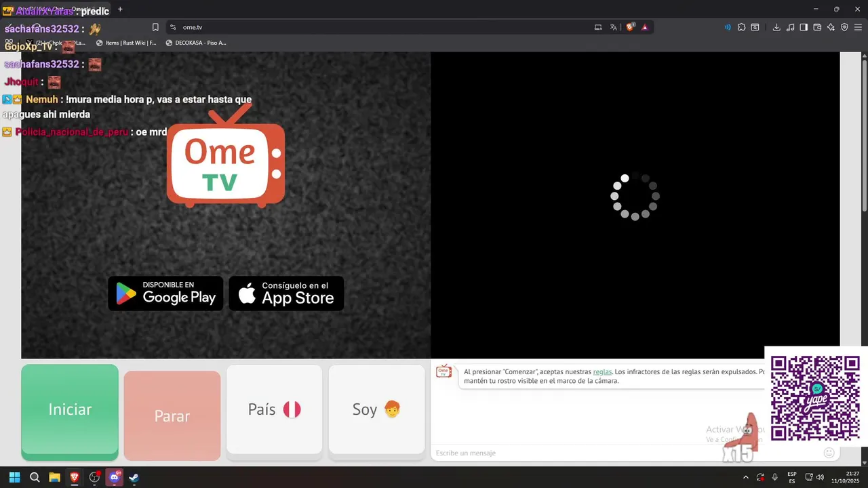Click the Brave VPN shield icon
The width and height of the screenshot is (868, 488).
pyautogui.click(x=844, y=27)
